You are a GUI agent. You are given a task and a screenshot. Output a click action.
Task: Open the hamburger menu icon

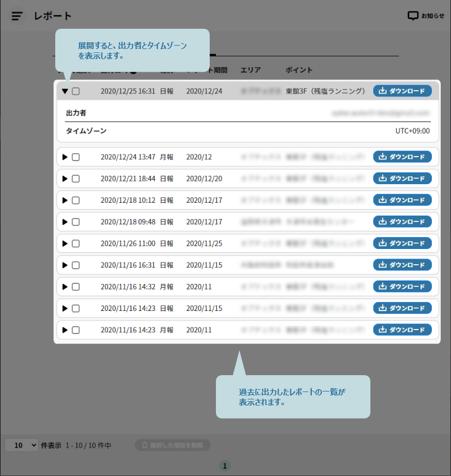(x=17, y=16)
